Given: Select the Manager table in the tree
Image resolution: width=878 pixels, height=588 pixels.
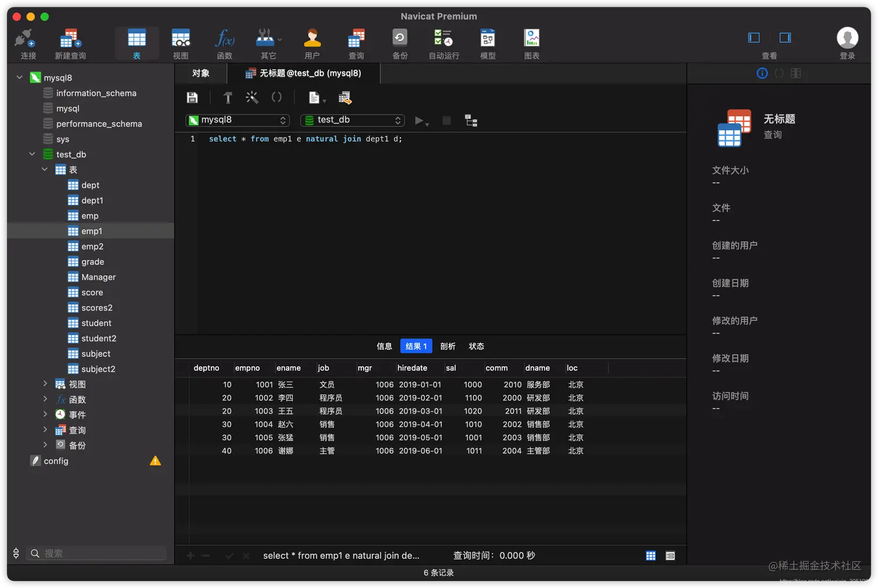Looking at the screenshot, I should point(91,277).
